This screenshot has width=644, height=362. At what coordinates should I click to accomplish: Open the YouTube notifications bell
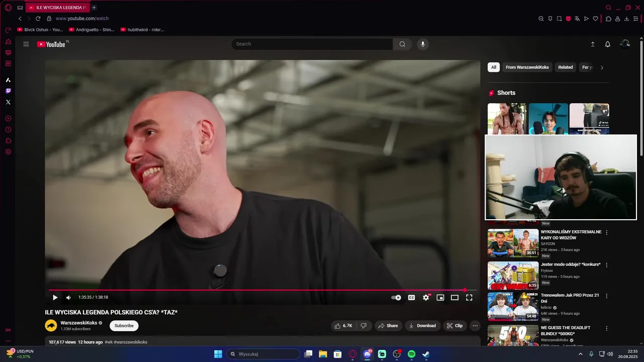(608, 44)
